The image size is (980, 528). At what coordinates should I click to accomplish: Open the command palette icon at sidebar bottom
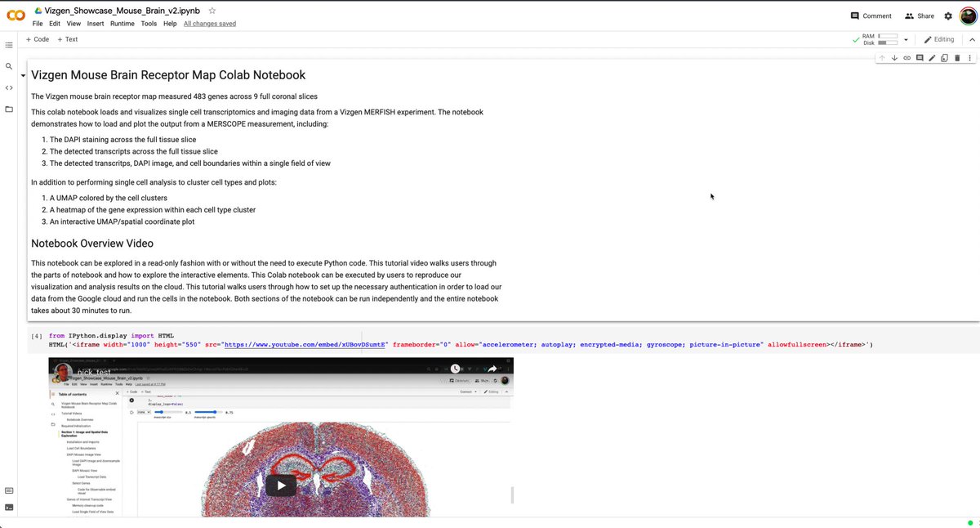pos(9,490)
